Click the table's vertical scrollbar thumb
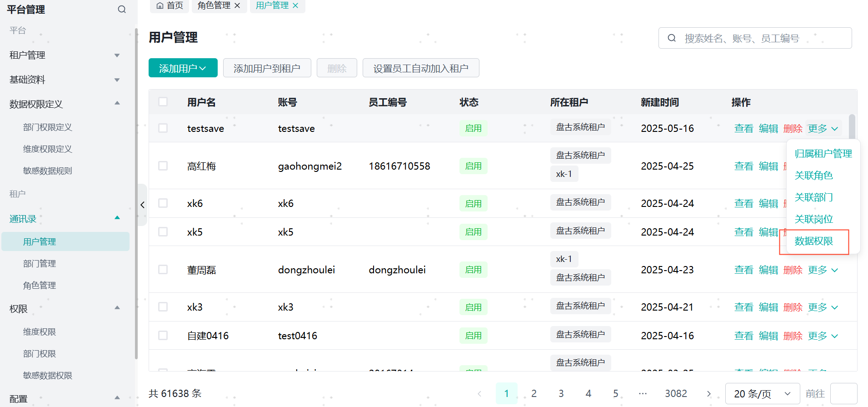Viewport: 868px width, 407px height. (852, 128)
